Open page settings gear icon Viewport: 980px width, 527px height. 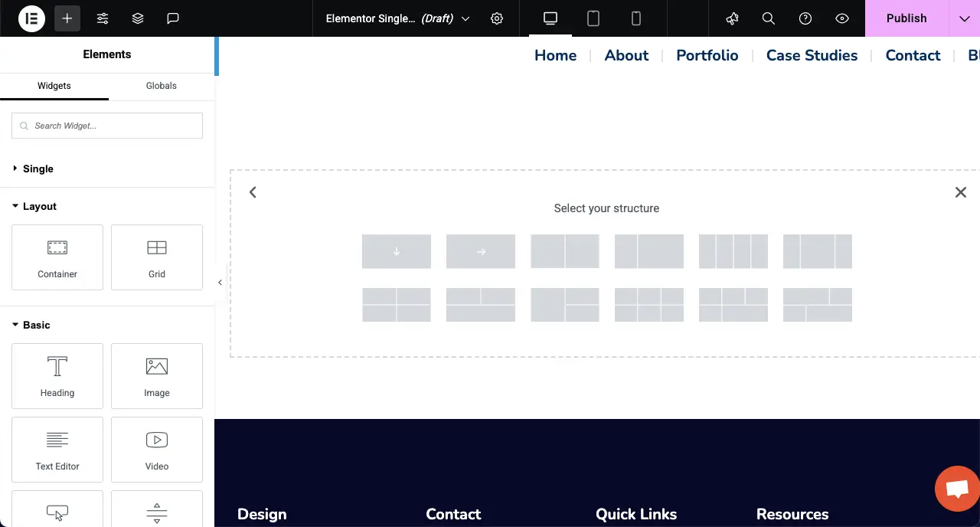click(x=497, y=18)
